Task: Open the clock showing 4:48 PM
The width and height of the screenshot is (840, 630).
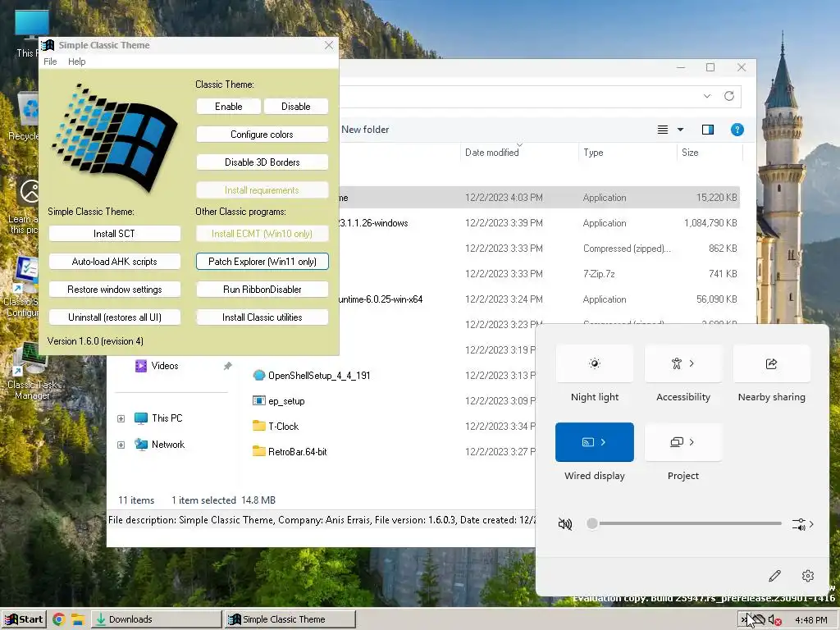Action: pos(810,620)
